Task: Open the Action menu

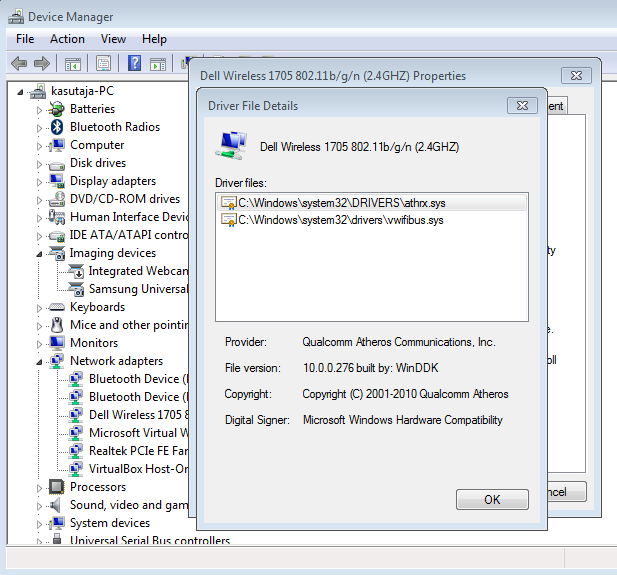Action: [x=67, y=39]
